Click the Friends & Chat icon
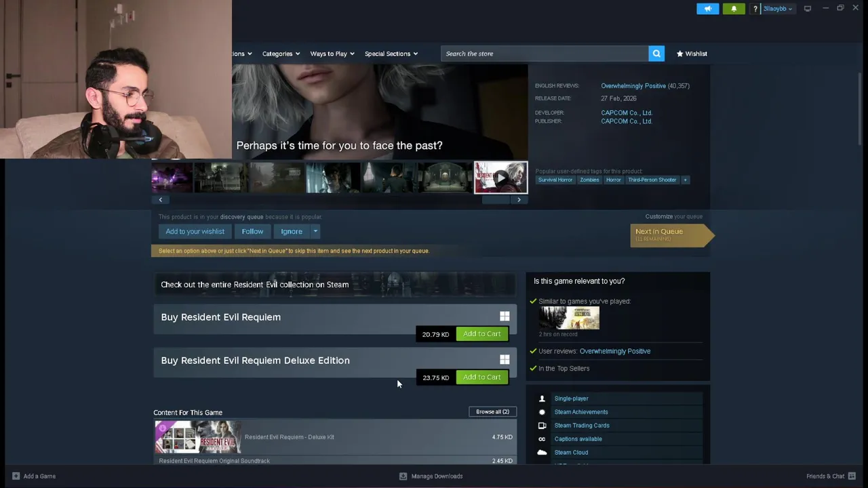868x488 pixels. click(852, 476)
